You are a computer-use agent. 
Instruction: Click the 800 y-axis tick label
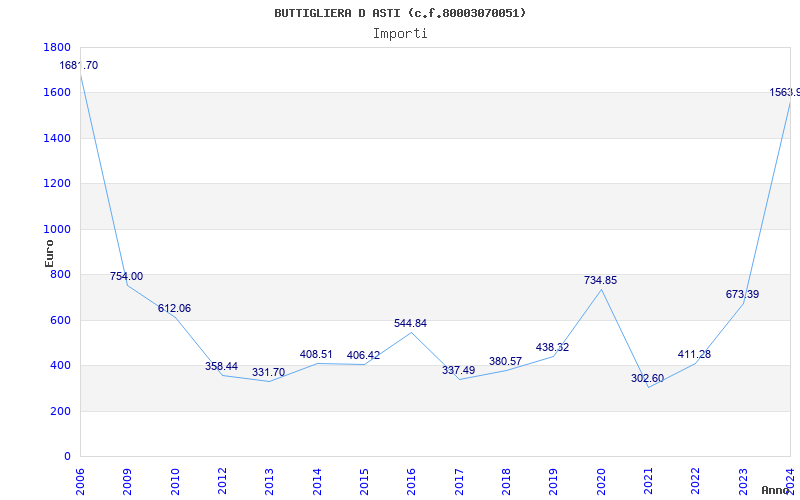(60, 274)
